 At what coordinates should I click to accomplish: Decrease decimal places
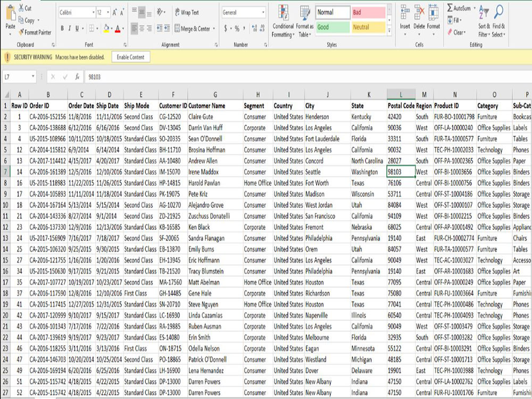tap(262, 29)
